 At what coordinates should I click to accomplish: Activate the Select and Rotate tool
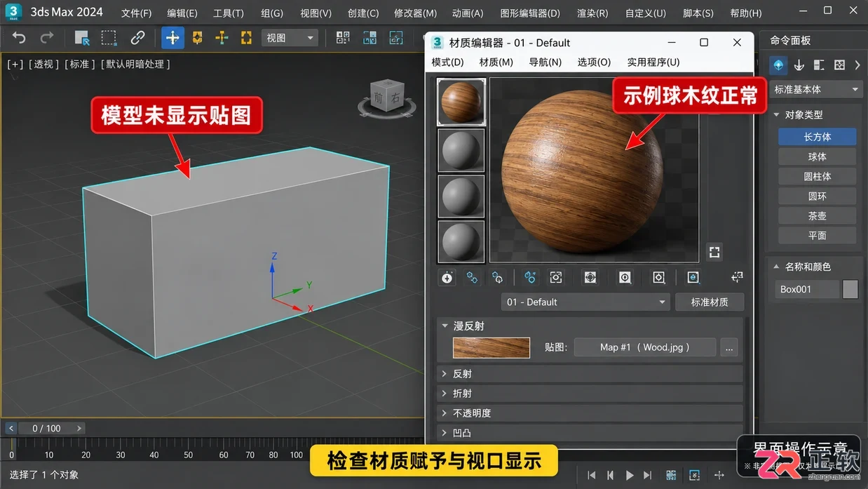pyautogui.click(x=198, y=38)
